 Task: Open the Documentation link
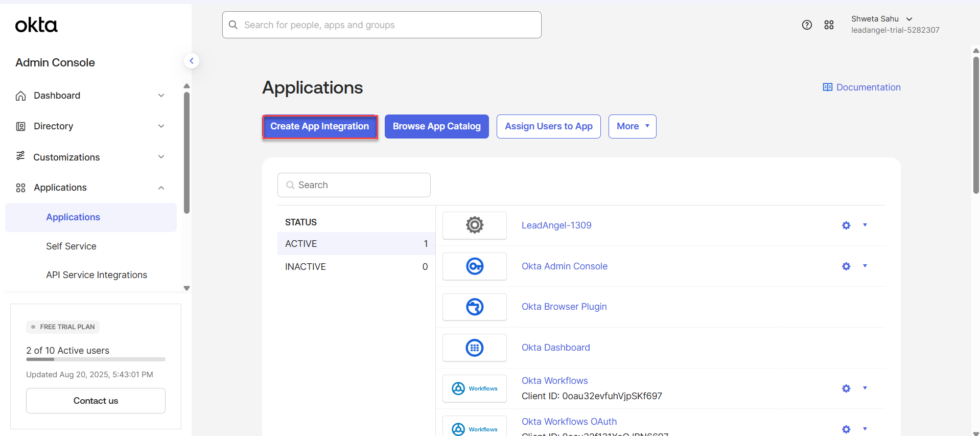click(862, 87)
